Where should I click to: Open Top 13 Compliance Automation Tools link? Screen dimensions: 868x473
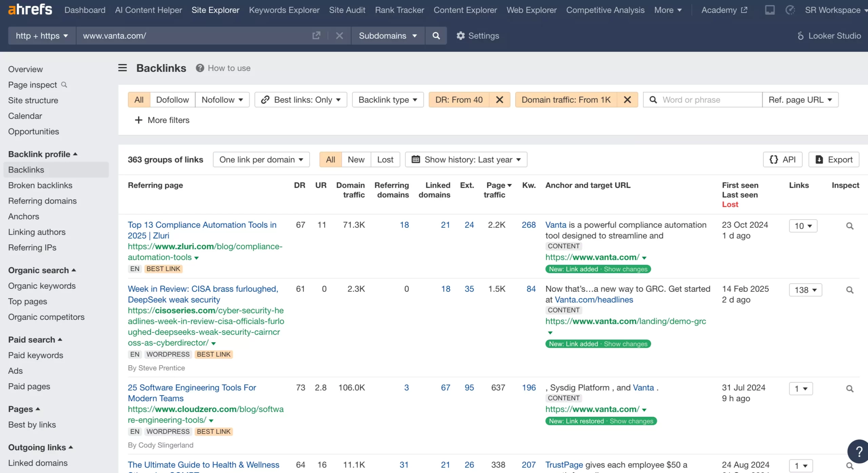(x=202, y=230)
